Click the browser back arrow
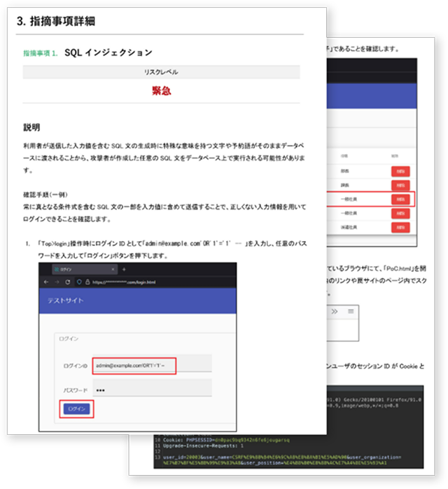 45,281
